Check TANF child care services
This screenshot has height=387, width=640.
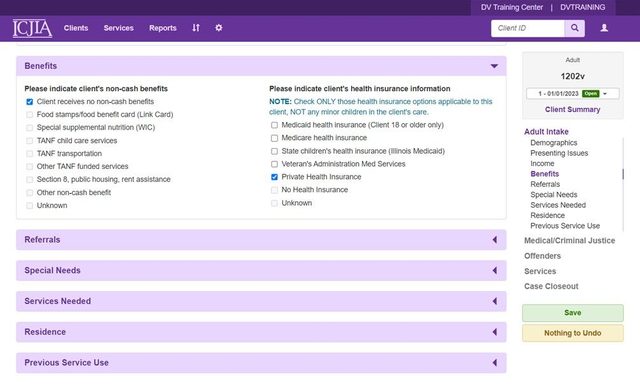point(29,141)
